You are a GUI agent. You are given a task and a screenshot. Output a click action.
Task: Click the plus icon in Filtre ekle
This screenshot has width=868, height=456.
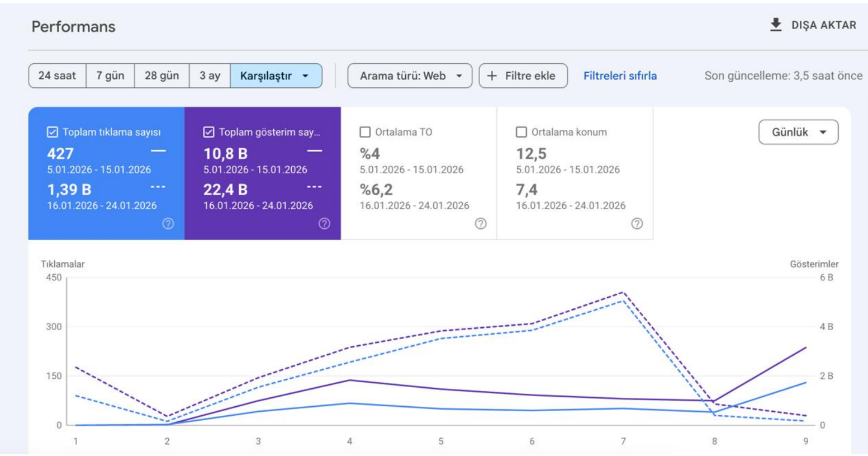[x=492, y=76]
